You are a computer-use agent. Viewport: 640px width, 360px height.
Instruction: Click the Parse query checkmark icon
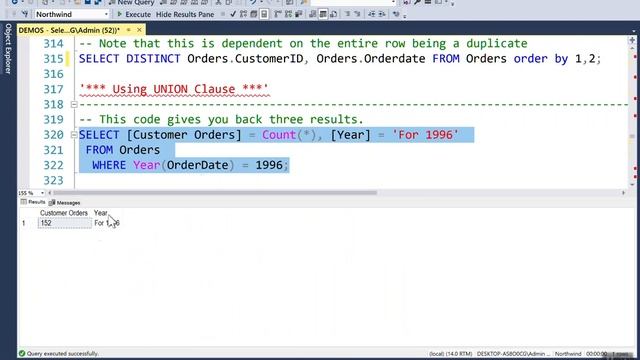pos(233,14)
